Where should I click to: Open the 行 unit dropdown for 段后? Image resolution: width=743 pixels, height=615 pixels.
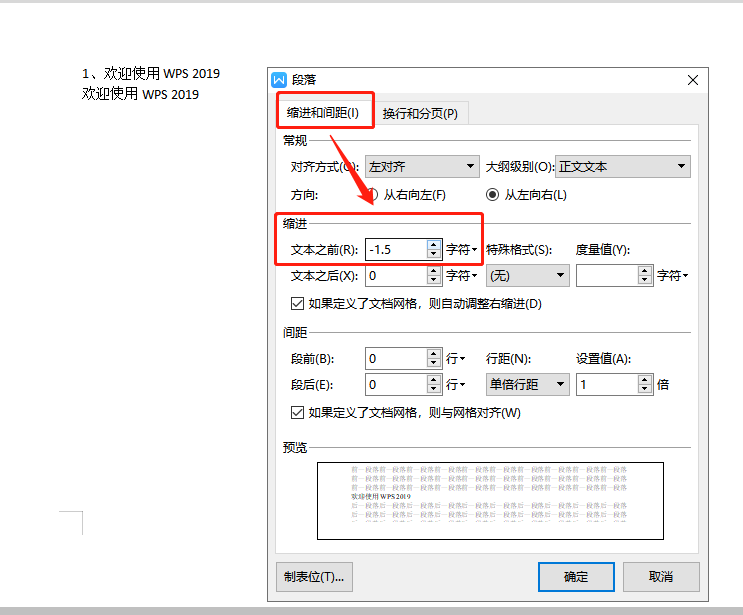pyautogui.click(x=455, y=385)
